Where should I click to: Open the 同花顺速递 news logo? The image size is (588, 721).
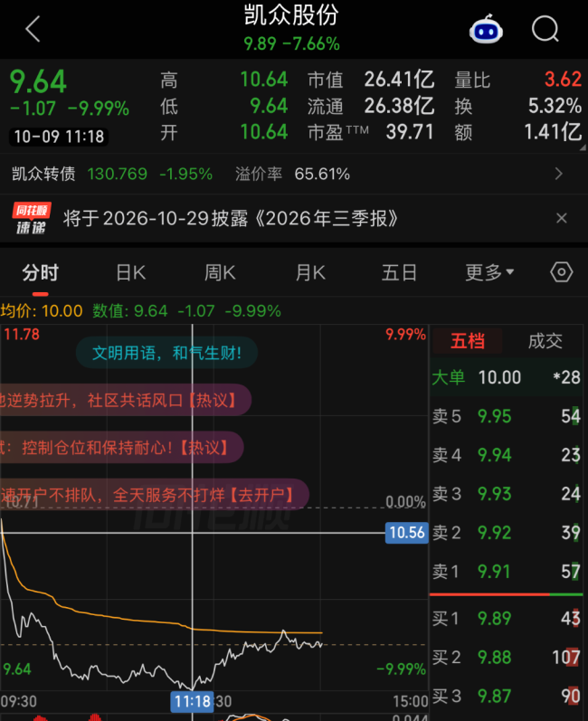(32, 218)
